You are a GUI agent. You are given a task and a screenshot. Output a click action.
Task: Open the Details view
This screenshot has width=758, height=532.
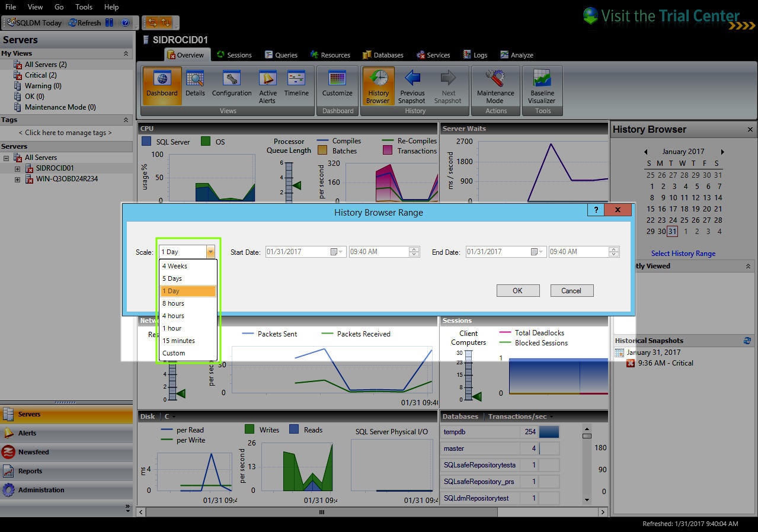[195, 85]
